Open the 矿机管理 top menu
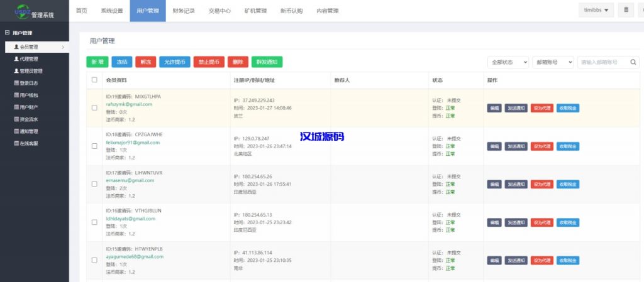The height and width of the screenshot is (282, 644). [x=255, y=11]
